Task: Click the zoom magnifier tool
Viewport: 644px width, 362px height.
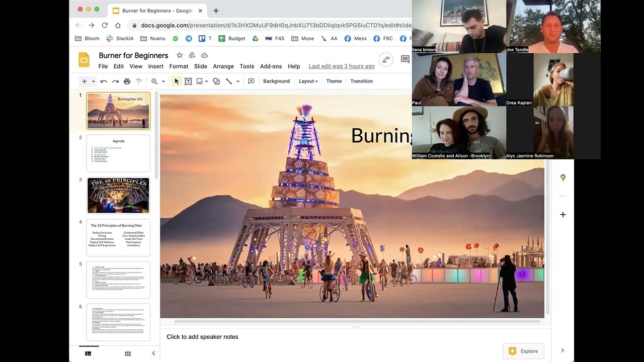Action: point(154,81)
